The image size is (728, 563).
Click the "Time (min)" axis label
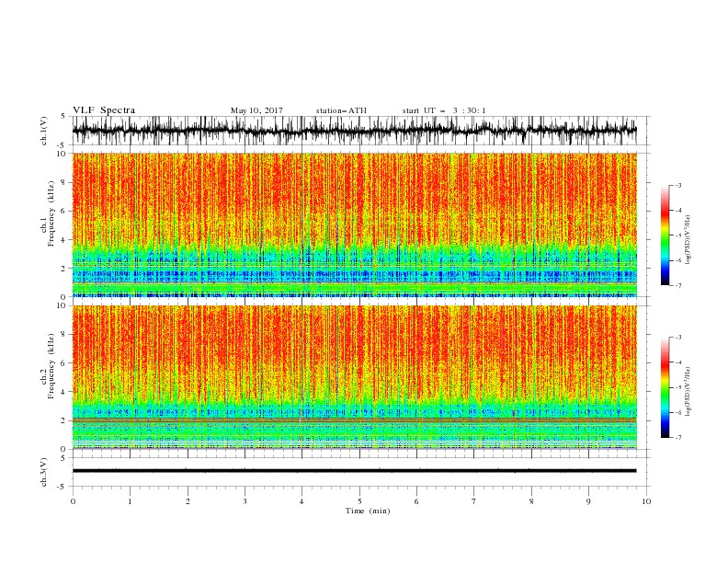coord(368,511)
